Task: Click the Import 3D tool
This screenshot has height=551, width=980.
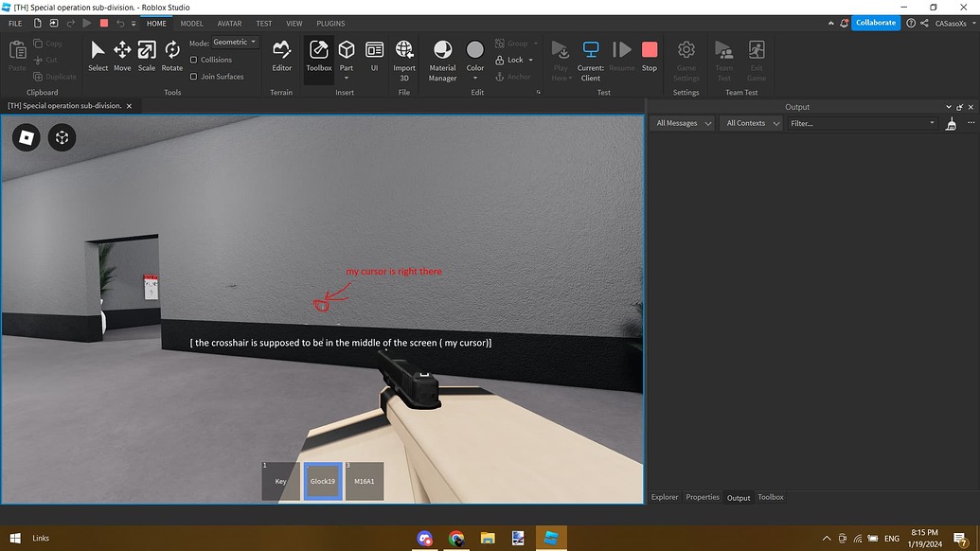Action: click(404, 57)
